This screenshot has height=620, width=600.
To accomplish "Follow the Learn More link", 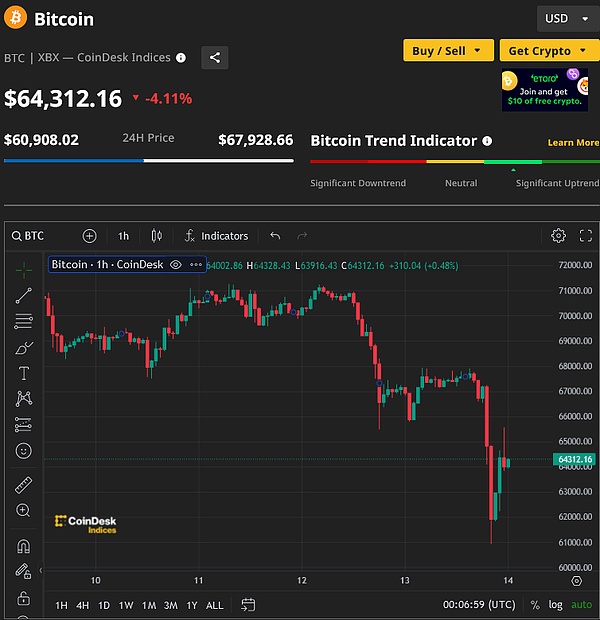I will pos(573,143).
